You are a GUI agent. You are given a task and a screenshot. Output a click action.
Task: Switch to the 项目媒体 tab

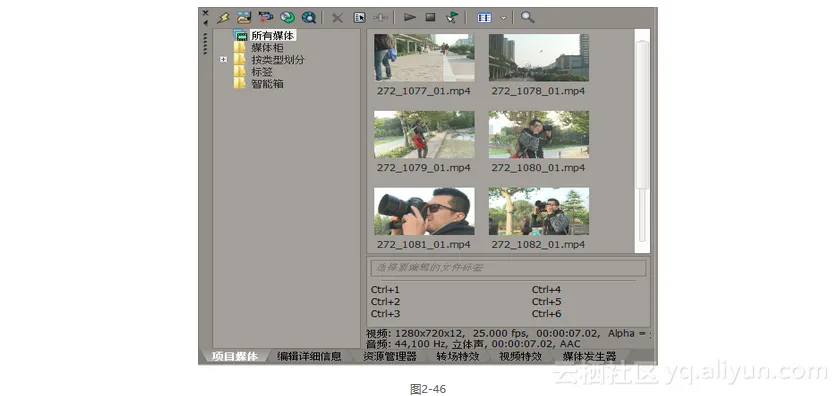click(234, 356)
